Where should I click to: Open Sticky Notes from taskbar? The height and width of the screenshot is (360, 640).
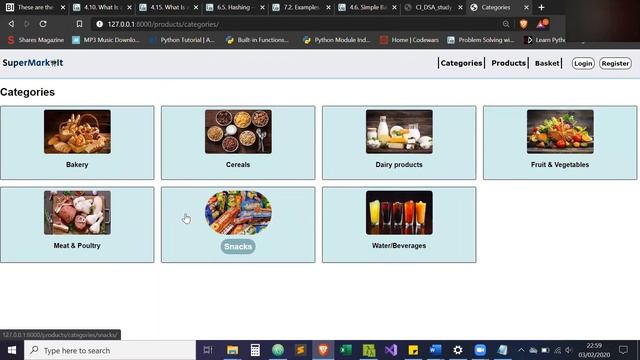(x=413, y=350)
